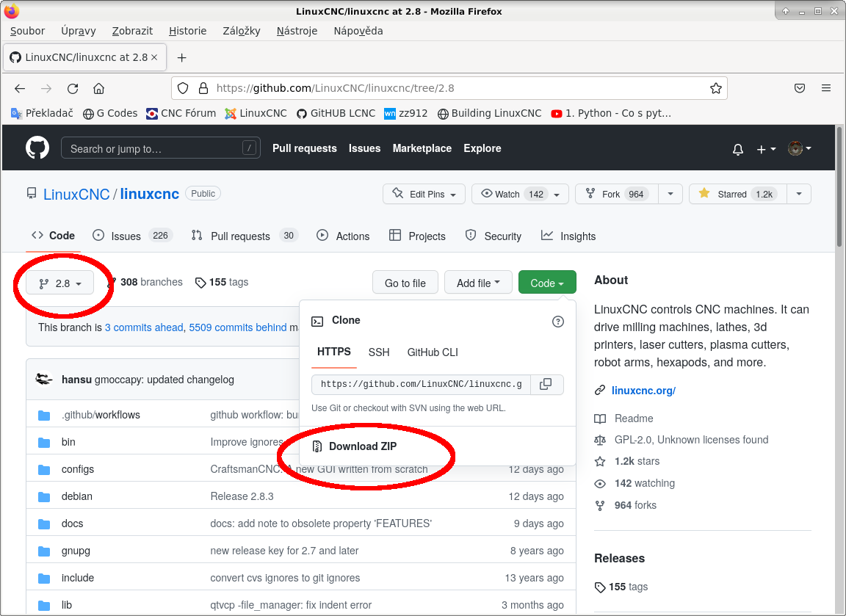Switch to the SSH clone tab
Viewport: 846px width, 616px height.
pyautogui.click(x=379, y=352)
